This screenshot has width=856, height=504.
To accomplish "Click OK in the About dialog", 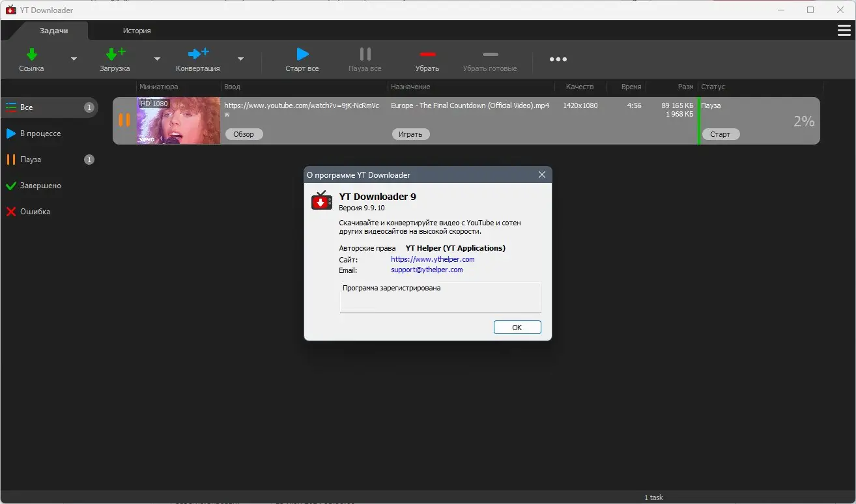I will click(x=517, y=328).
